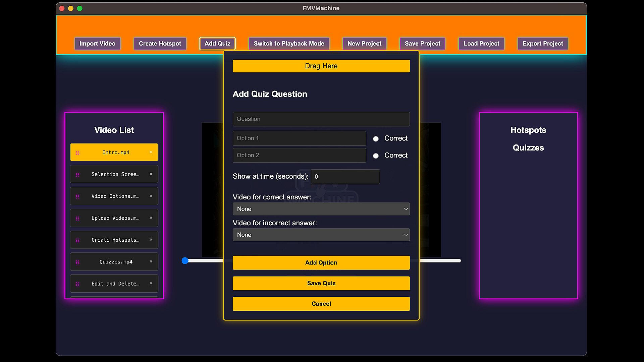Click X icon beside Edit and Delete
644x362 pixels.
(151, 284)
